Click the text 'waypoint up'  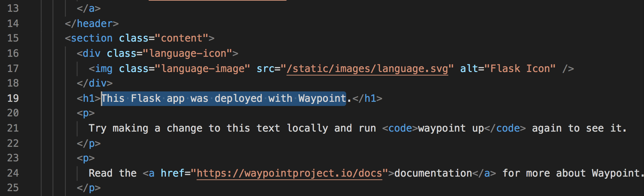point(451,128)
